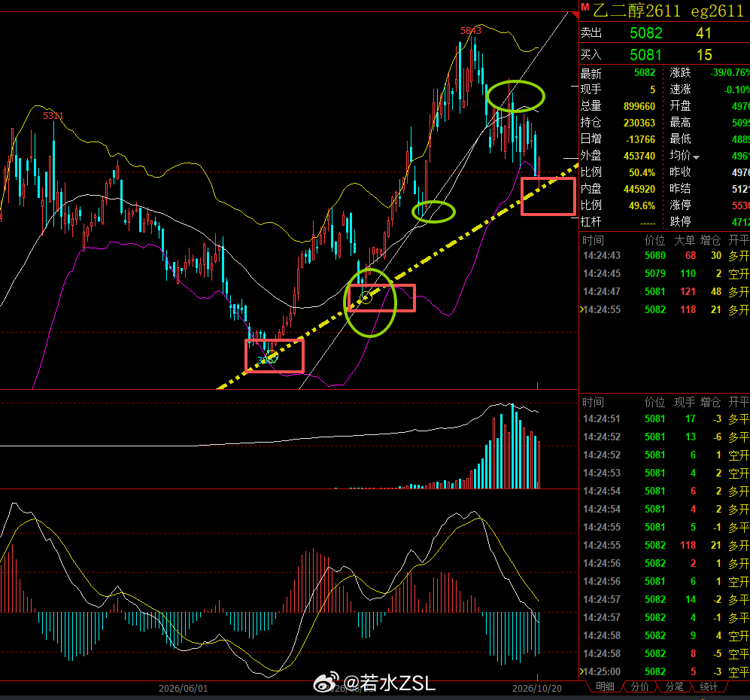The height and width of the screenshot is (700, 750).
Task: Select the latest 14:25:00 tick row
Action: 665,671
